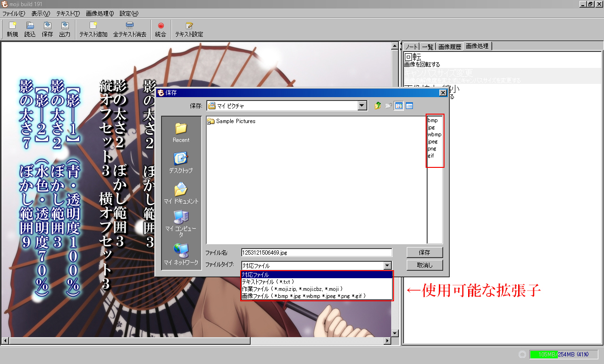Click canvas vertical scrollbar down arrow
The height and width of the screenshot is (364, 604).
click(395, 333)
